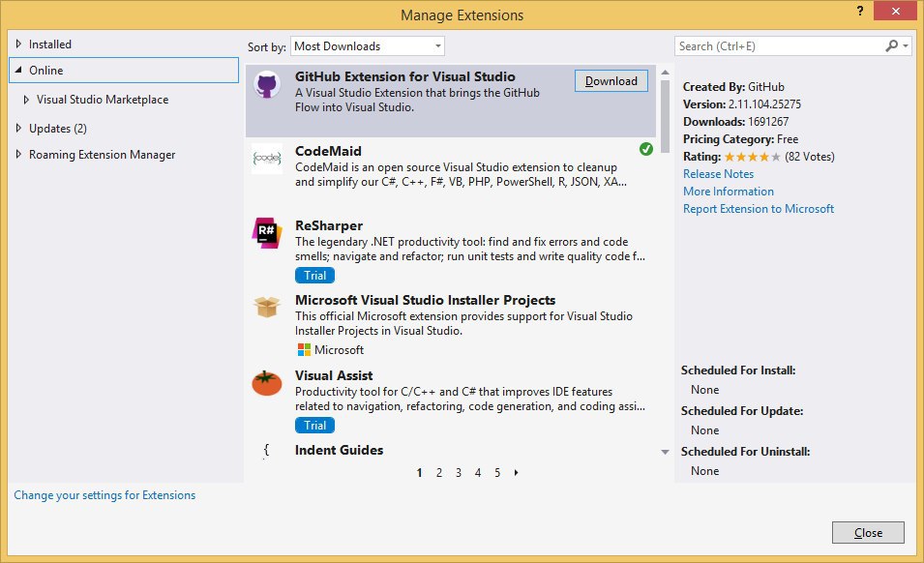This screenshot has width=924, height=563.
Task: Click the extension list scrollbar thumb
Action: tap(665, 117)
